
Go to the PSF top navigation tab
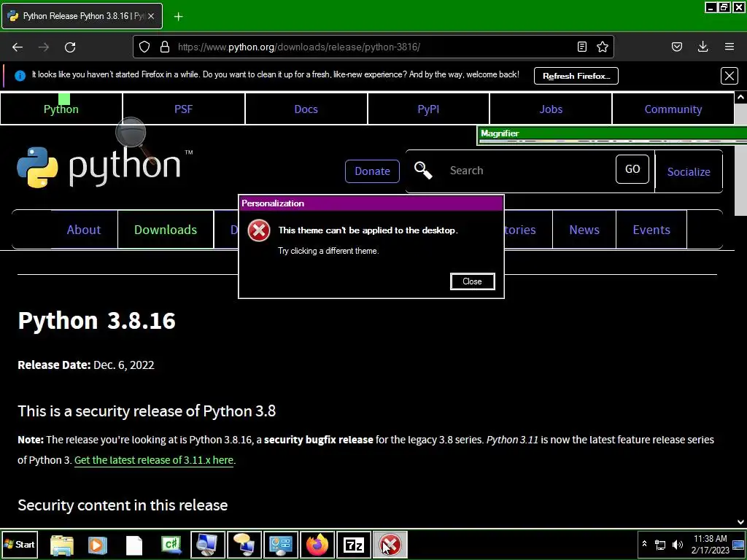183,109
